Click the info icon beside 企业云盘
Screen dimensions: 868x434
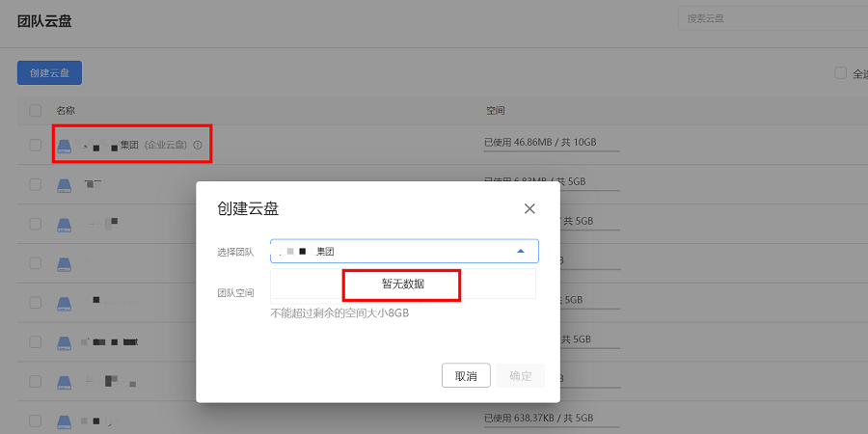(198, 145)
